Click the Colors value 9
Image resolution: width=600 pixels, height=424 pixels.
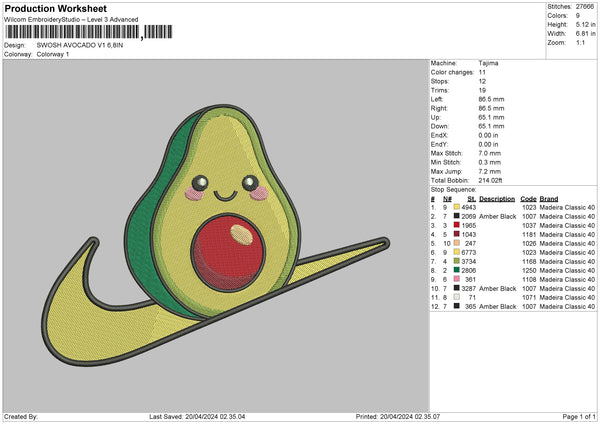(578, 16)
